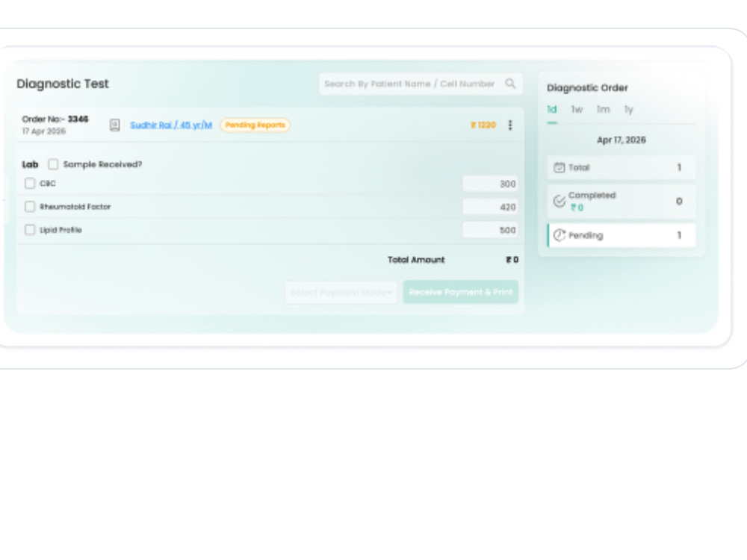Click Receive Payment & Print button
This screenshot has height=560, width=747.
pyautogui.click(x=461, y=293)
